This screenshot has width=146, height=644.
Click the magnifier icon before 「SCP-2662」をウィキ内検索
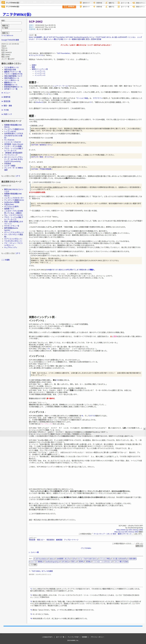30,571
